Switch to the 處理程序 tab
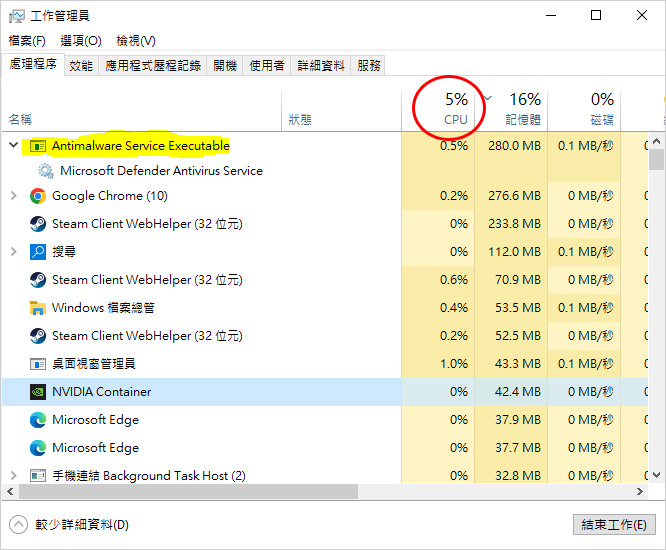The width and height of the screenshot is (666, 550). tap(33, 64)
